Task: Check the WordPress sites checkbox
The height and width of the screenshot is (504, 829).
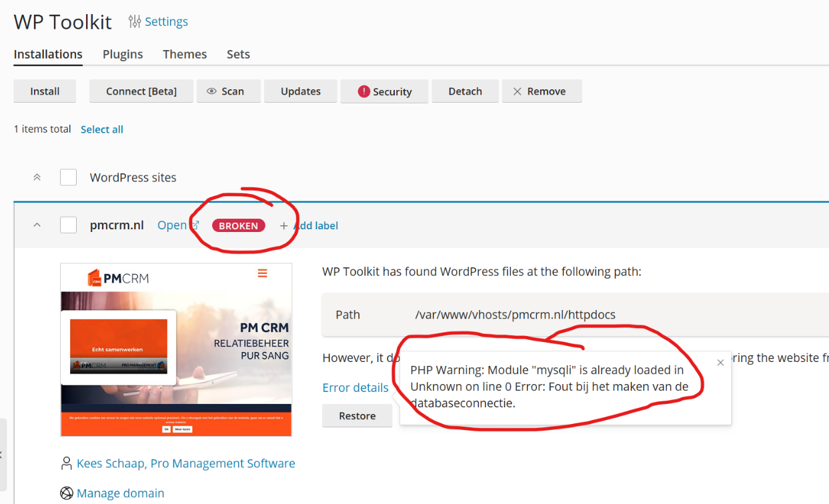Action: click(68, 177)
